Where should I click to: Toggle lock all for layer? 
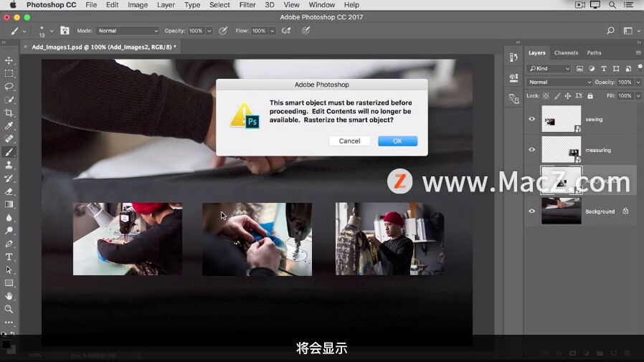pyautogui.click(x=590, y=95)
